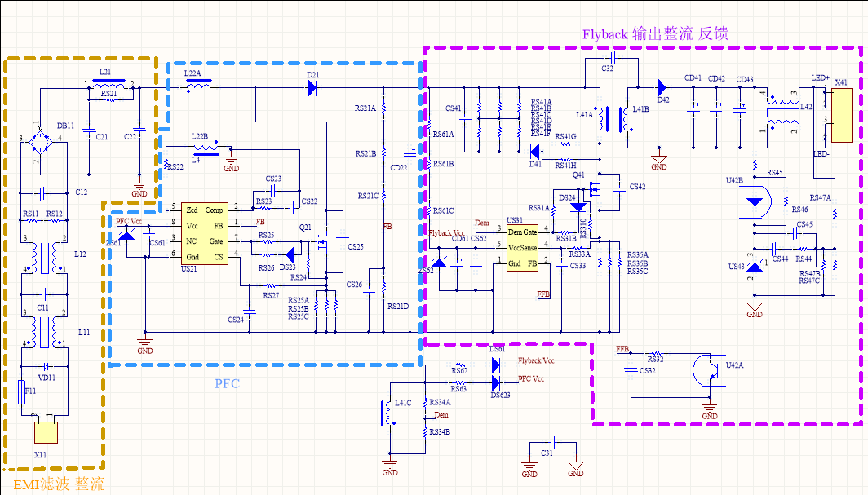Viewport: 868px width, 495px height.
Task: Click the blue PFC section label
Action: 227,383
